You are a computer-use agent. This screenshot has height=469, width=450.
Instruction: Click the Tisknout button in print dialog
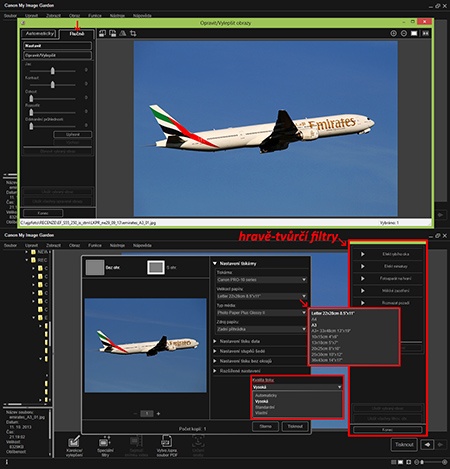pyautogui.click(x=295, y=426)
